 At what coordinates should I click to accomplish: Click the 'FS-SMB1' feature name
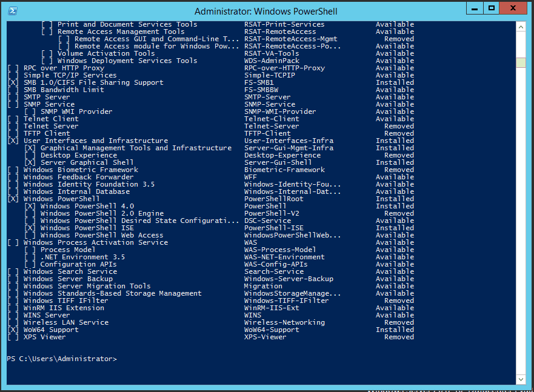[x=259, y=82]
